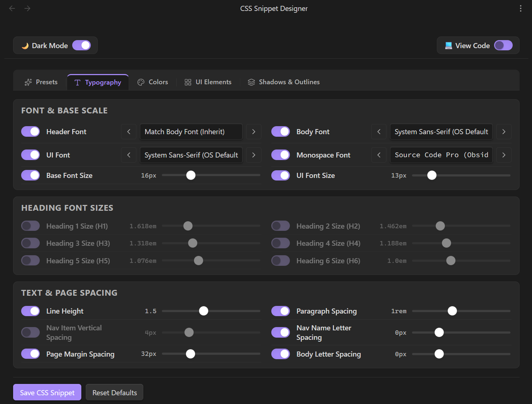Turn off the Monospace Font toggle
This screenshot has width=532, height=404.
pos(281,155)
